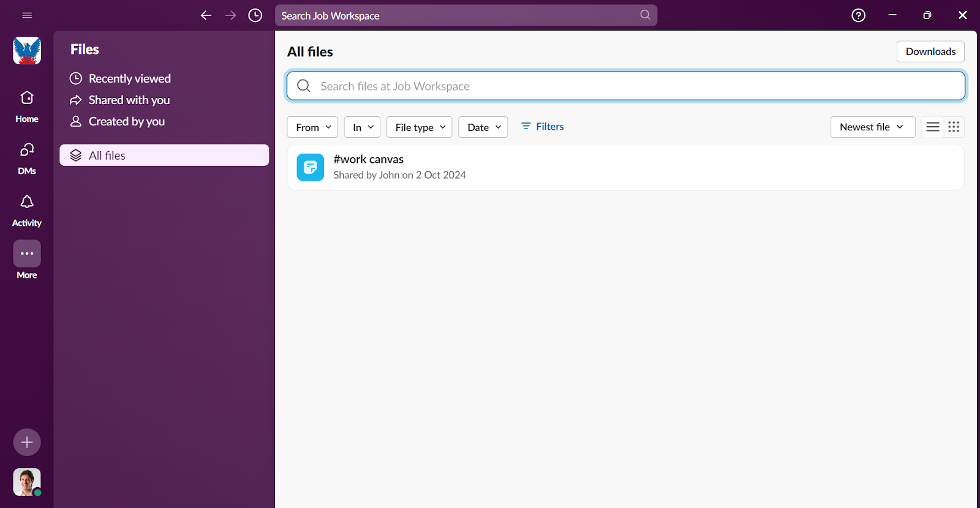Open the Newest file sort dropdown
The width and height of the screenshot is (980, 508).
[x=873, y=127]
